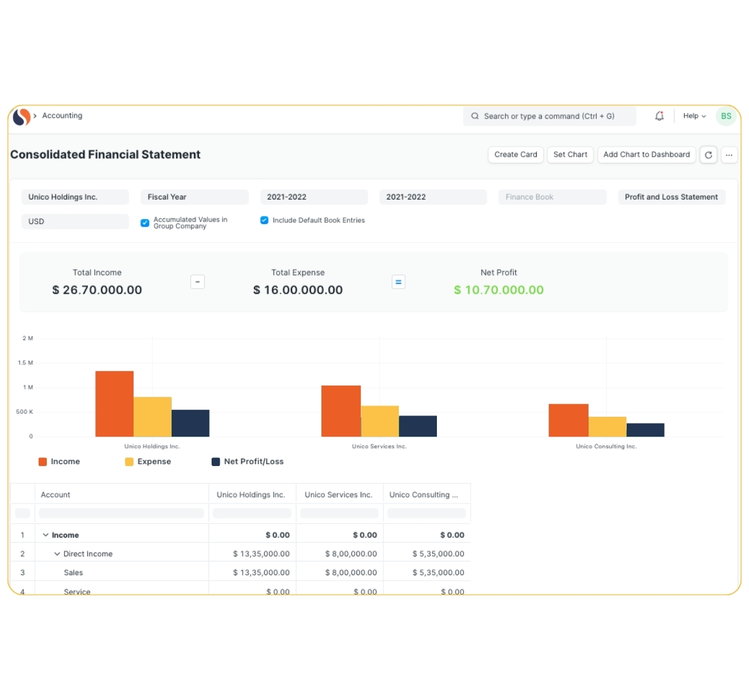Click the equals operator icon

point(398,282)
